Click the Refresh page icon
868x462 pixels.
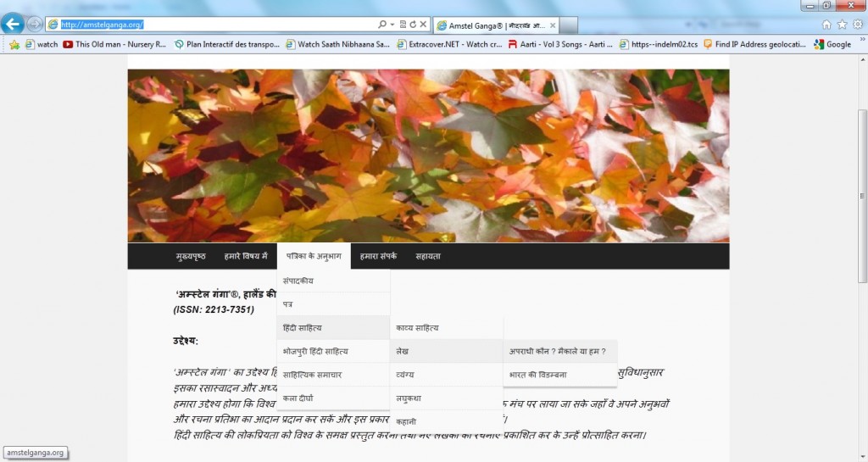(412, 25)
